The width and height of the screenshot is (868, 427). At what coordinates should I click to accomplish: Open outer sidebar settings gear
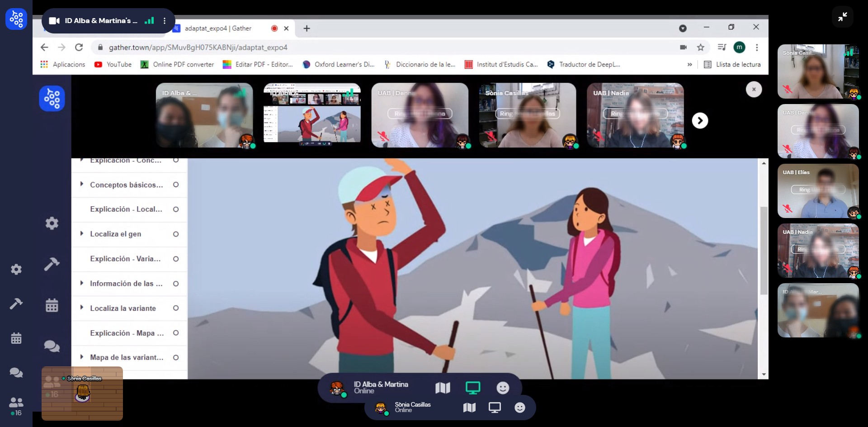(x=16, y=270)
